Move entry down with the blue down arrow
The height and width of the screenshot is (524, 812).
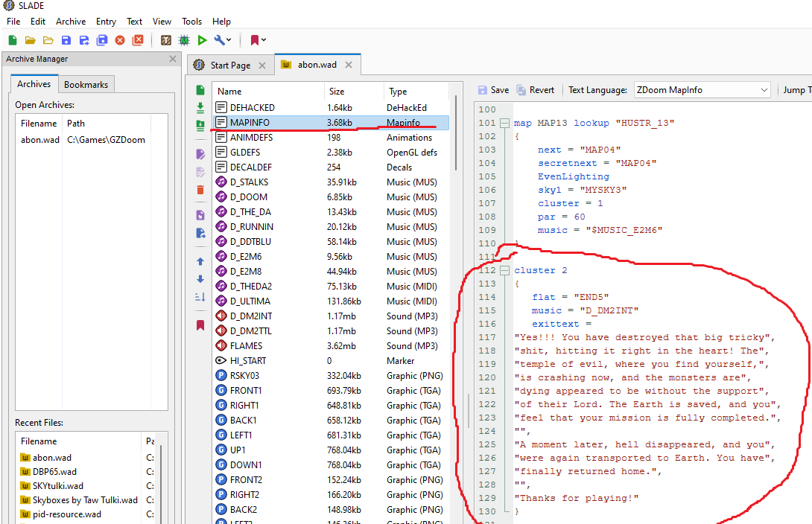[x=200, y=279]
